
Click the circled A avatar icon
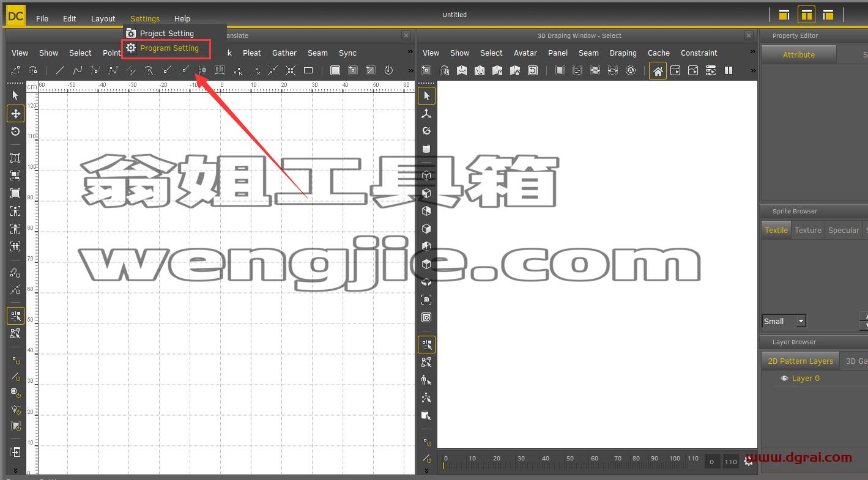(x=631, y=70)
